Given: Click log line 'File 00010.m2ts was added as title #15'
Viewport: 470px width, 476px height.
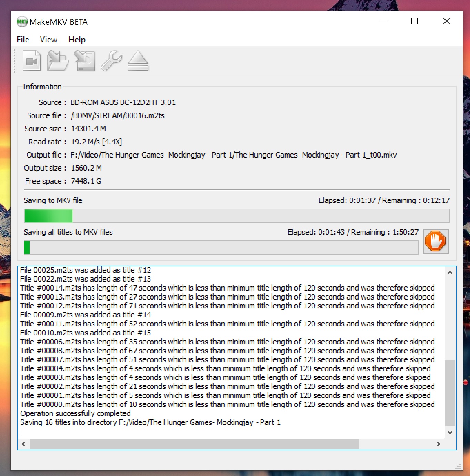Looking at the screenshot, I should [x=86, y=333].
